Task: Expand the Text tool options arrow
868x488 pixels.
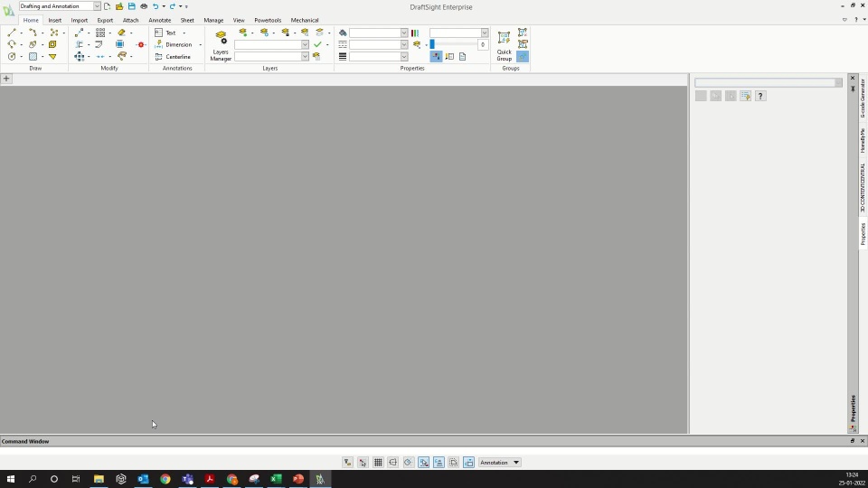Action: tap(184, 33)
